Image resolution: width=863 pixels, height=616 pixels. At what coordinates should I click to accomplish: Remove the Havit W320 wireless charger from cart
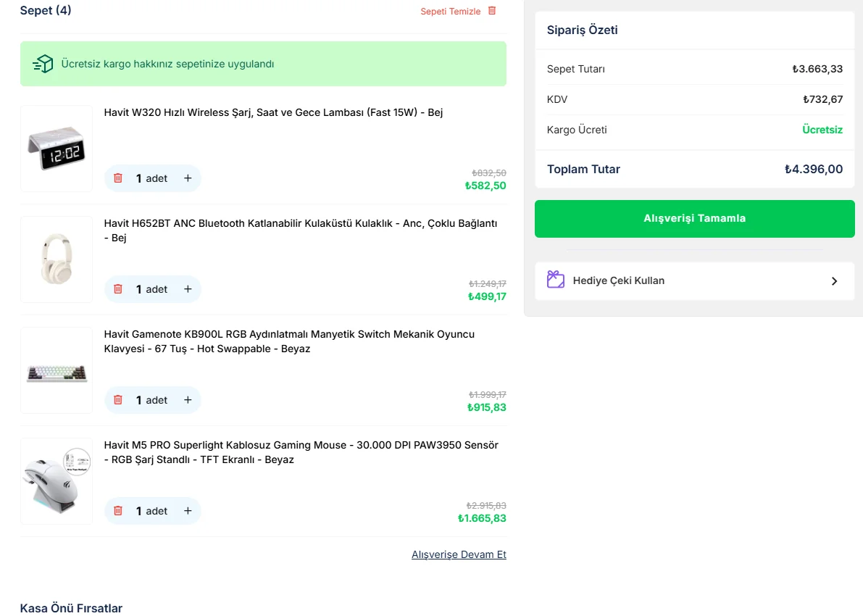click(x=118, y=178)
